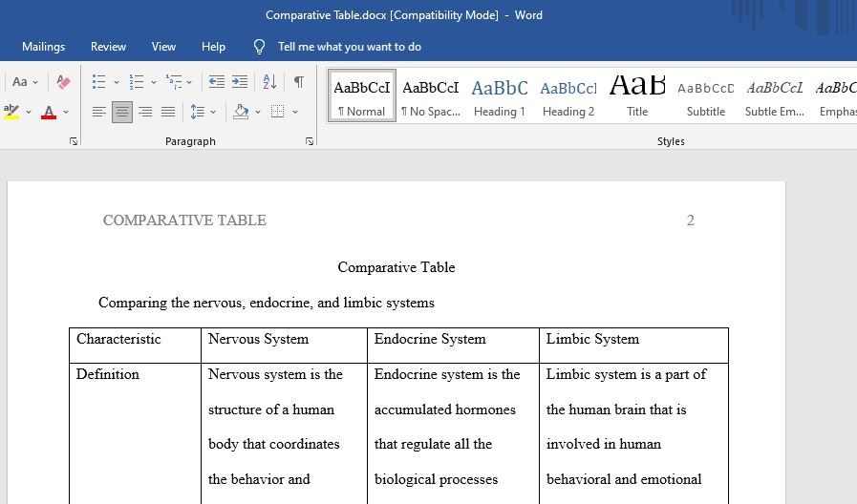Open Paragraph settings dialog launcher
857x504 pixels.
click(x=310, y=141)
